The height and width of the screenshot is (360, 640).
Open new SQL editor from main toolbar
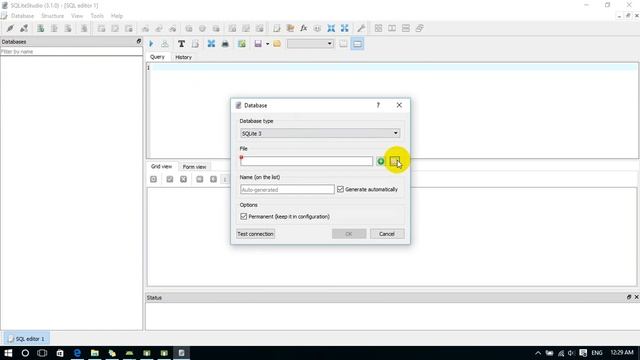coord(277,28)
